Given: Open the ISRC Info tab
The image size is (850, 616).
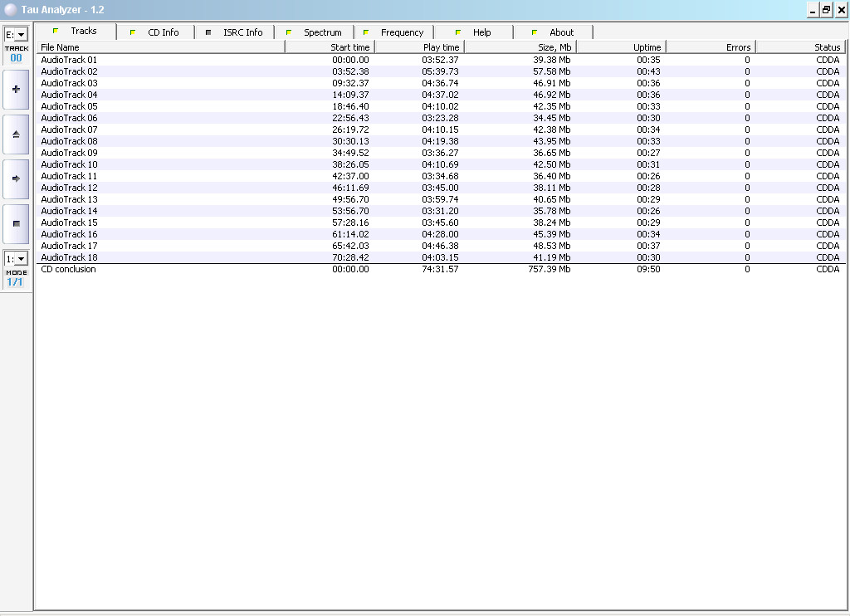Looking at the screenshot, I should tap(235, 32).
